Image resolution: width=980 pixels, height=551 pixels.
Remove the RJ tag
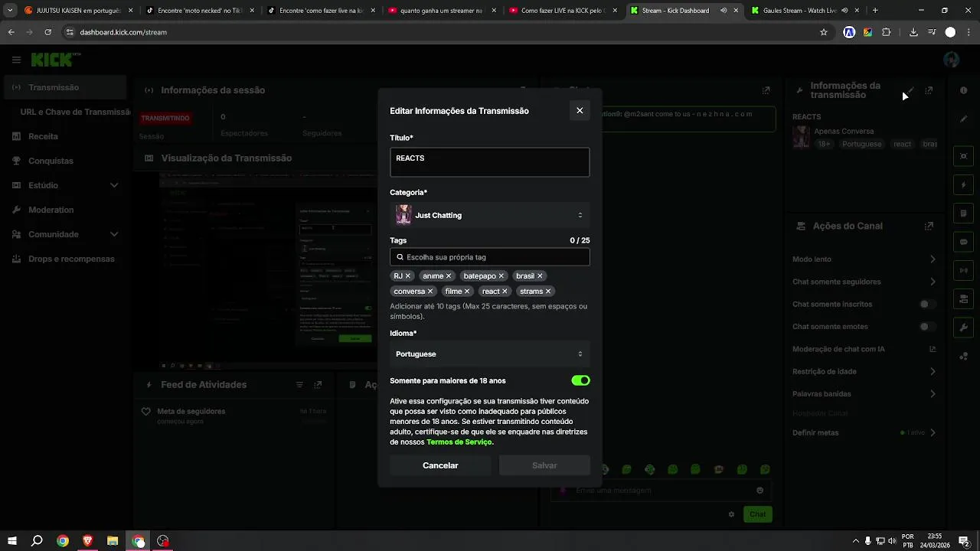[x=407, y=275]
